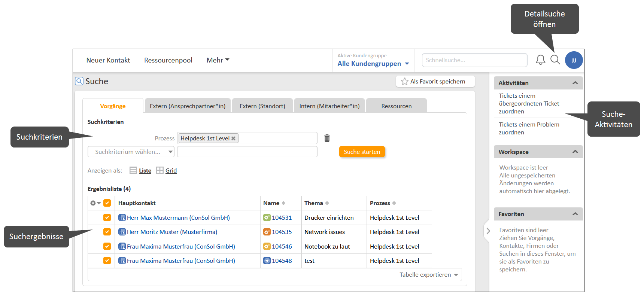This screenshot has width=644, height=292.
Task: Sort by Name column arrows
Action: tap(283, 203)
